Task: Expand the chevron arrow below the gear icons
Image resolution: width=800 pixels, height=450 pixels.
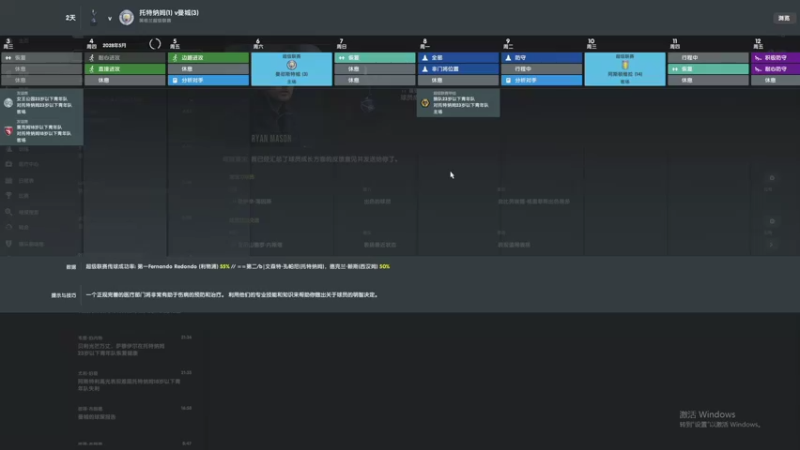Action: pos(771,245)
